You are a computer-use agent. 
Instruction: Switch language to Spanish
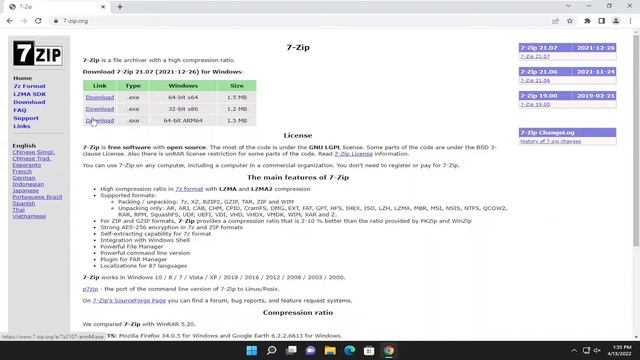[24, 203]
